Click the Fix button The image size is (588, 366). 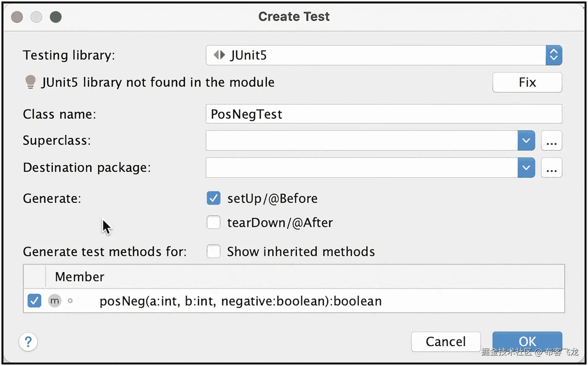(x=527, y=82)
